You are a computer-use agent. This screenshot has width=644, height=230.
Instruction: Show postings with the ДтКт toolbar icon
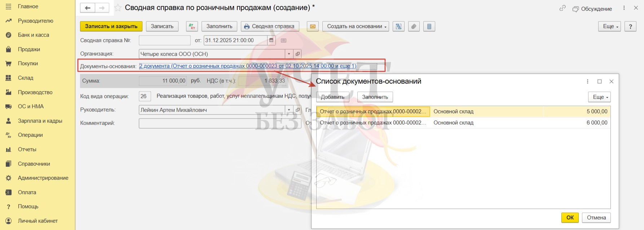(192, 26)
